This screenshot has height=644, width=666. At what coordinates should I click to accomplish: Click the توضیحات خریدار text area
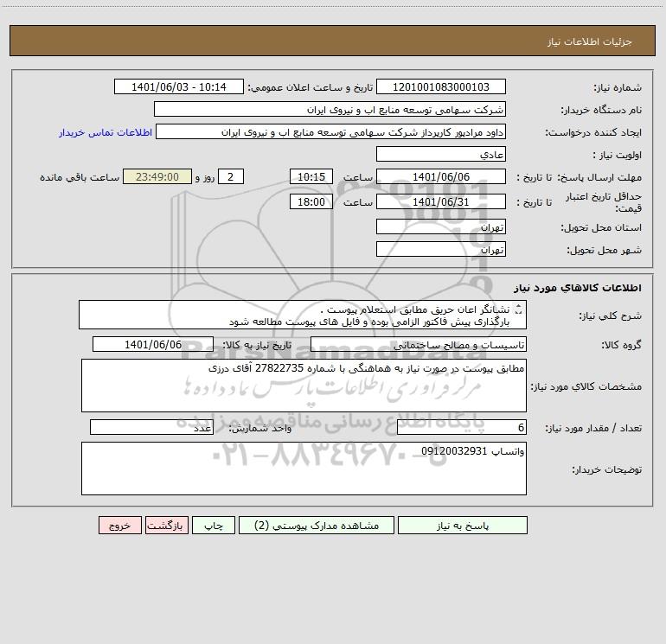click(304, 469)
